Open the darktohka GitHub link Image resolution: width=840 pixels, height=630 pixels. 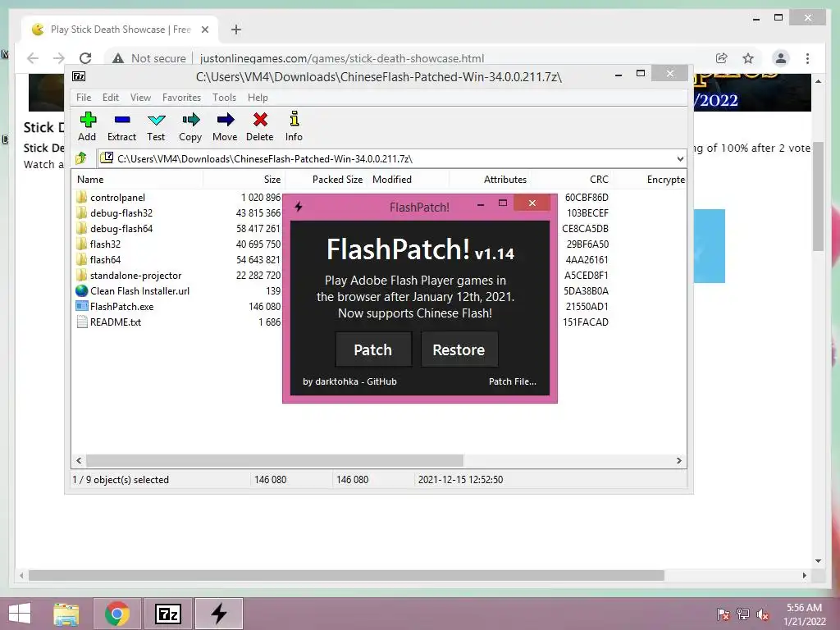349,381
